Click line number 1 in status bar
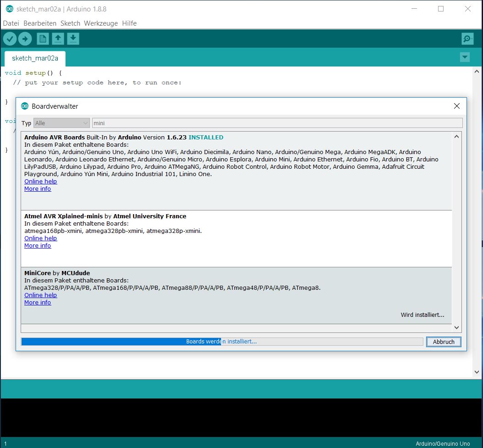Viewport: 483px width, 448px height. [6, 444]
